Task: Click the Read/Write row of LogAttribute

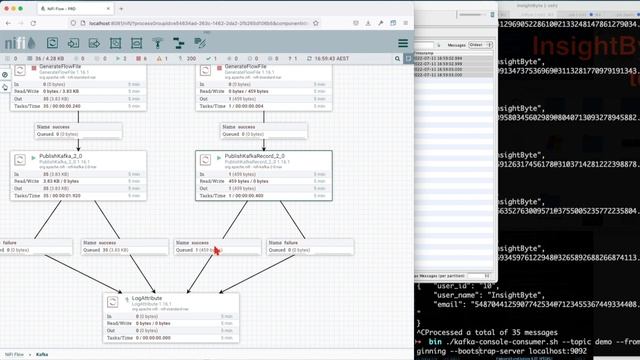Action: click(x=171, y=323)
